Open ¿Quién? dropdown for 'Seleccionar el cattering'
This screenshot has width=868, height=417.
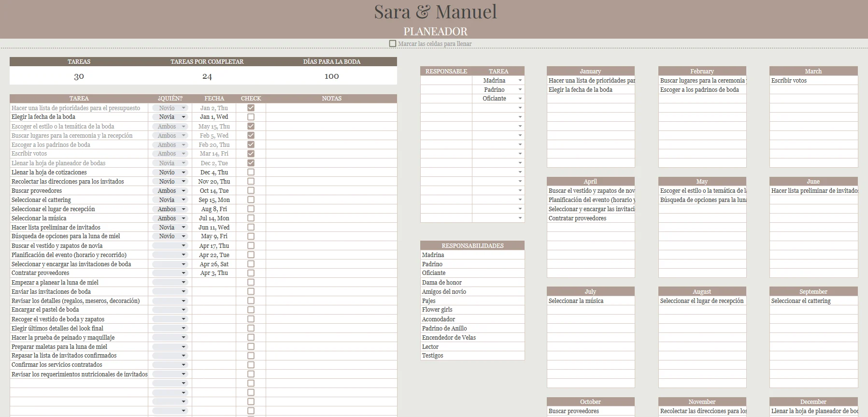pyautogui.click(x=184, y=200)
